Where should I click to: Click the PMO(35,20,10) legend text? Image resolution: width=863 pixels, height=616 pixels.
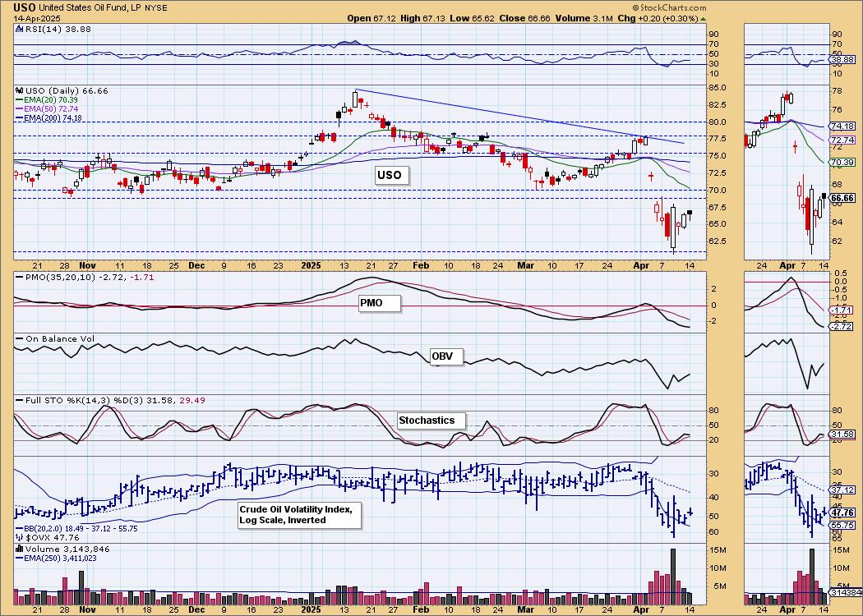pyautogui.click(x=89, y=278)
